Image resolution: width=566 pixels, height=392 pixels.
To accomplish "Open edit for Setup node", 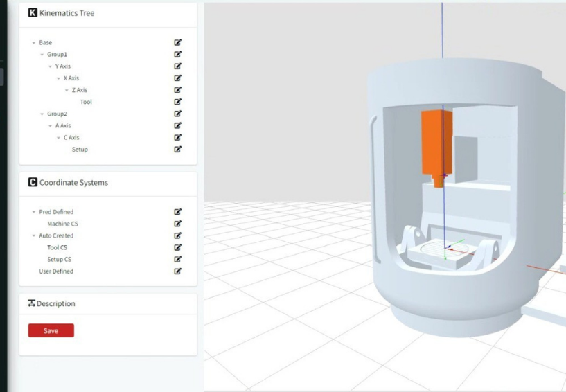I will coord(178,150).
